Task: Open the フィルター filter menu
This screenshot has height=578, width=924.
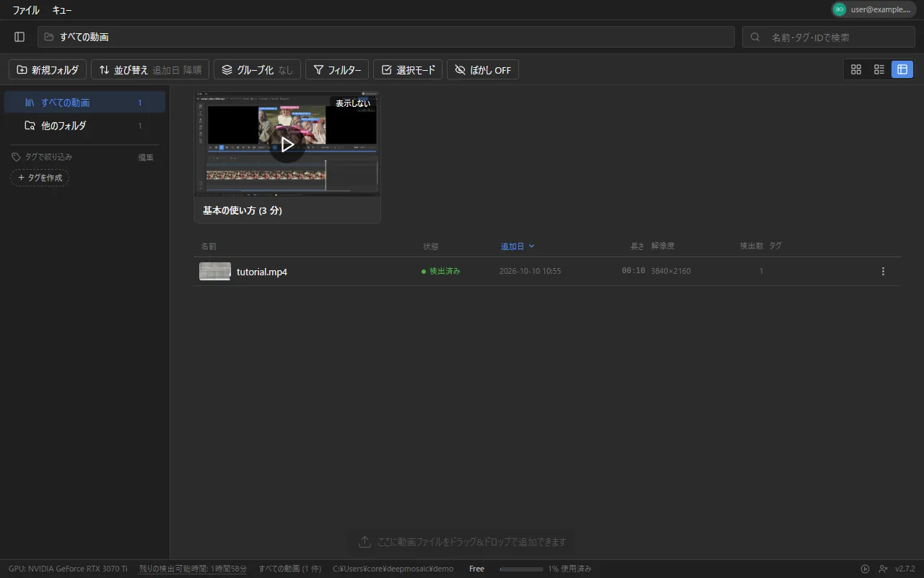Action: tap(337, 70)
